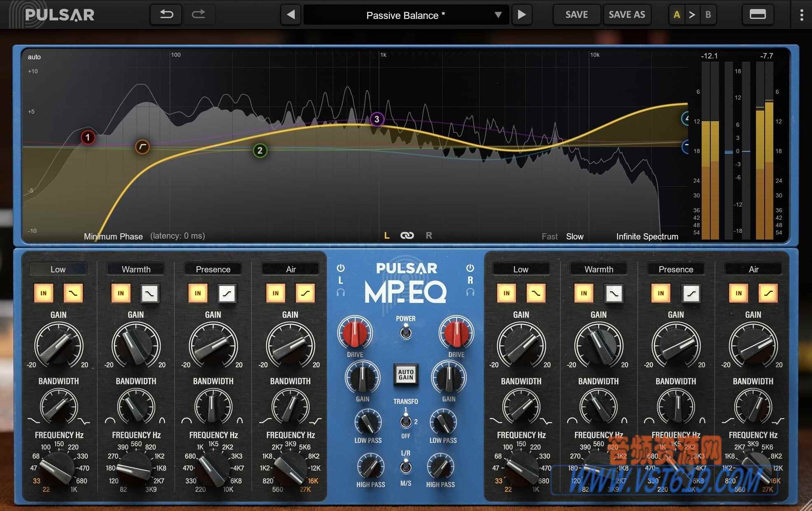Select the Low band shelf shape icon
This screenshot has width=812, height=511.
(73, 293)
